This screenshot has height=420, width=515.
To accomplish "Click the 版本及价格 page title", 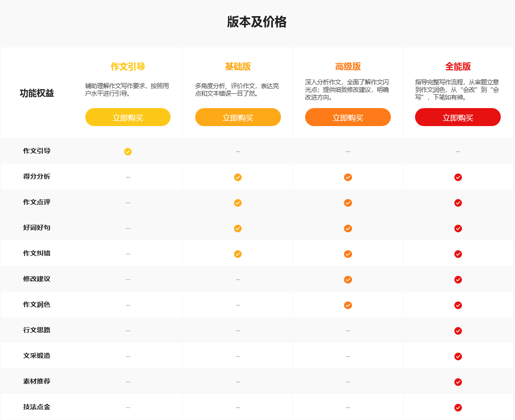I will coord(257,22).
